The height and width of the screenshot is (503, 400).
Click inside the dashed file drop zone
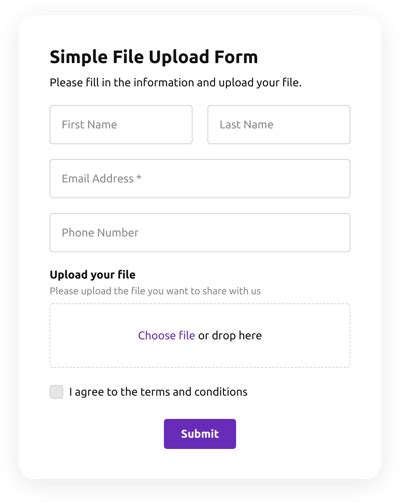click(200, 335)
